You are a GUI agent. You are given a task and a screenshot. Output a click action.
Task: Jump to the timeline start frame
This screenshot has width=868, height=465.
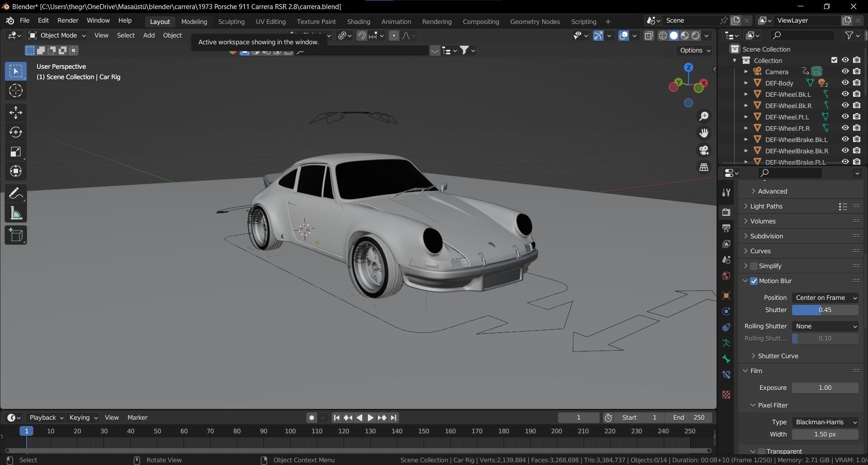336,418
